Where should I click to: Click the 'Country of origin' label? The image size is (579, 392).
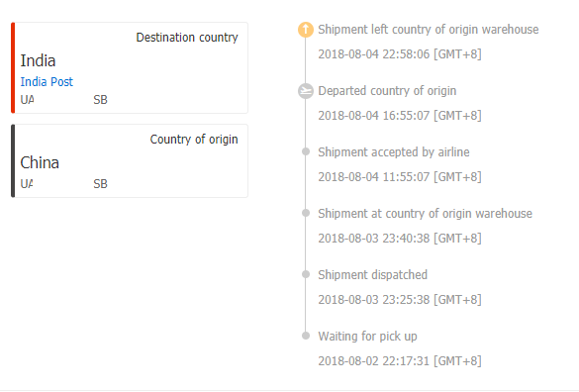click(x=194, y=140)
